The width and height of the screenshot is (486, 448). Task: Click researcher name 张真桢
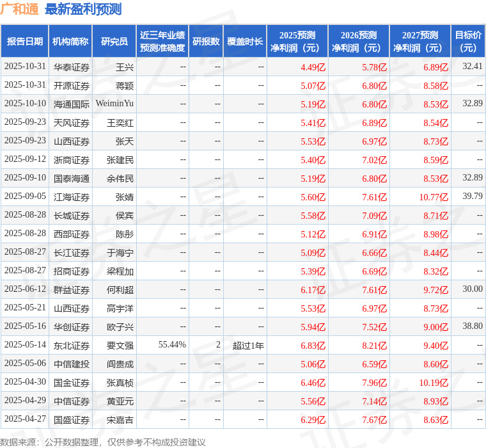point(120,383)
